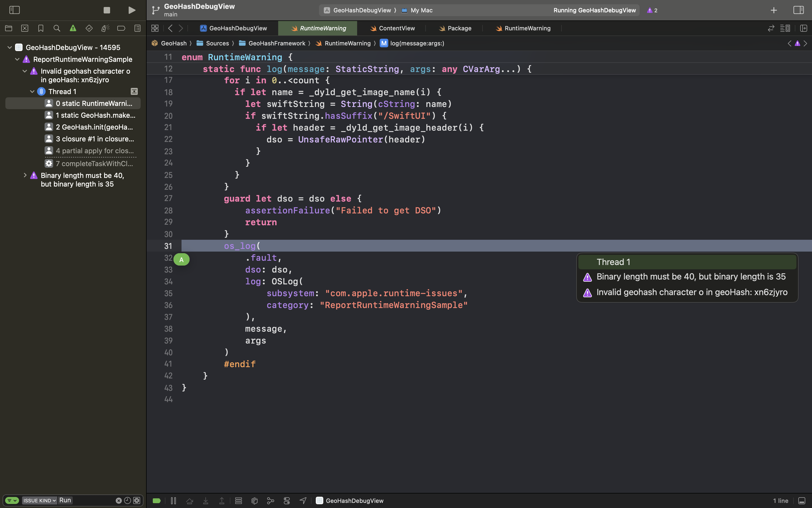Go forward in editor history

(x=181, y=28)
